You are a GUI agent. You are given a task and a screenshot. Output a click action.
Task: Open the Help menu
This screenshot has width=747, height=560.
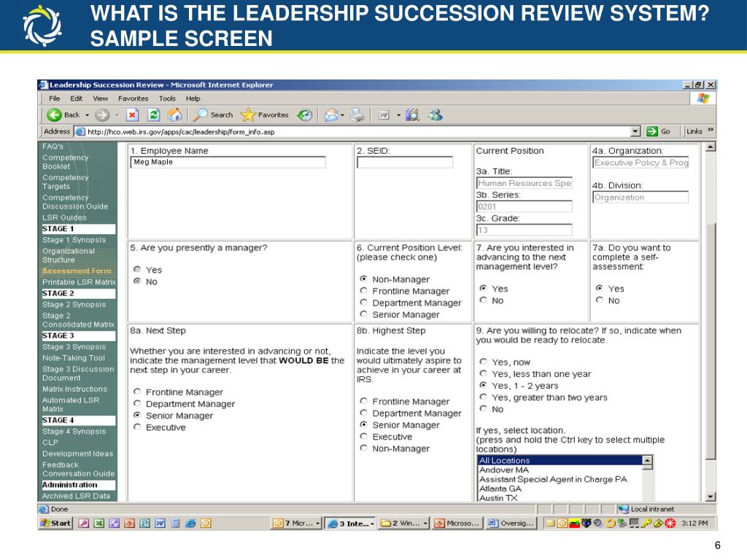[193, 98]
